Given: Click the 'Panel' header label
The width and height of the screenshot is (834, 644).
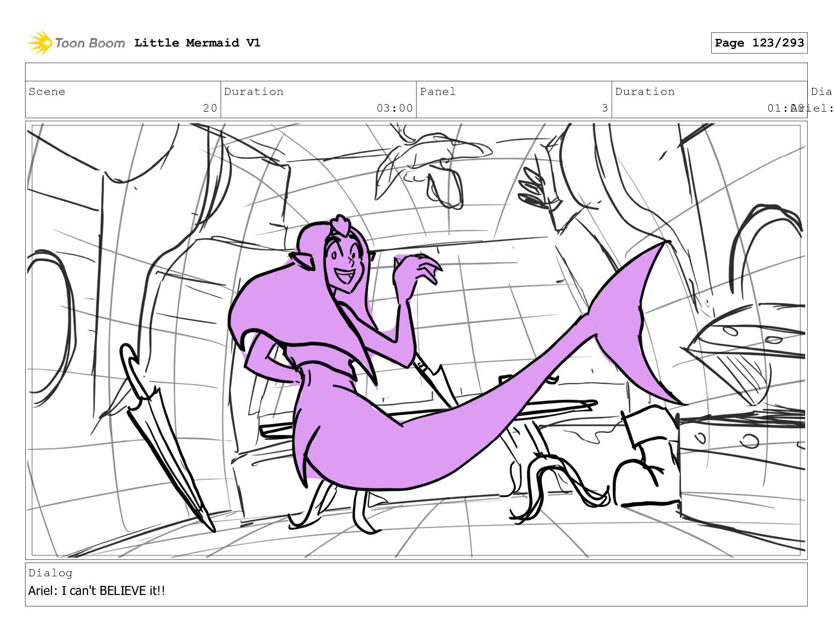Looking at the screenshot, I should pos(438,91).
